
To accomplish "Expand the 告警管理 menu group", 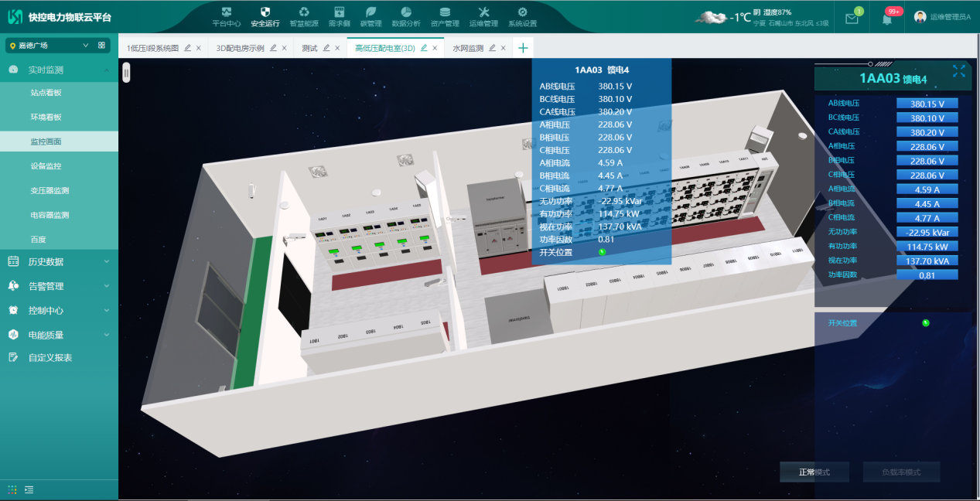I will [x=59, y=286].
